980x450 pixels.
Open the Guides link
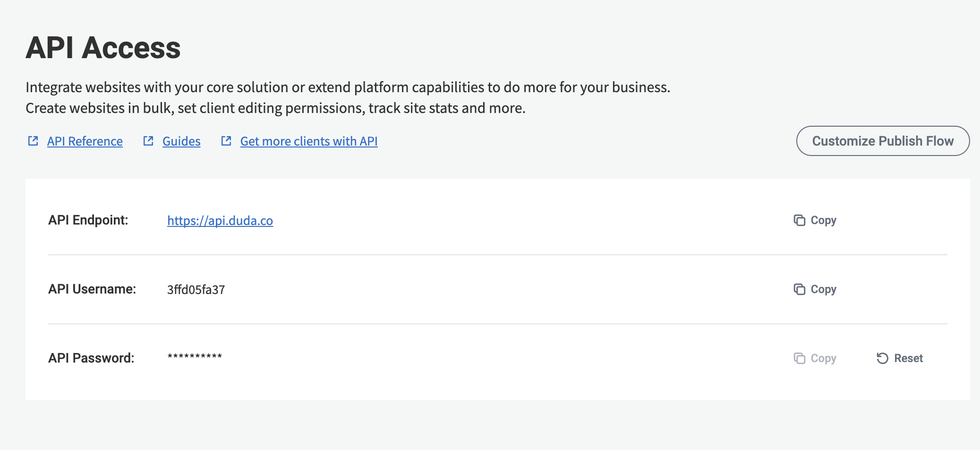[181, 141]
